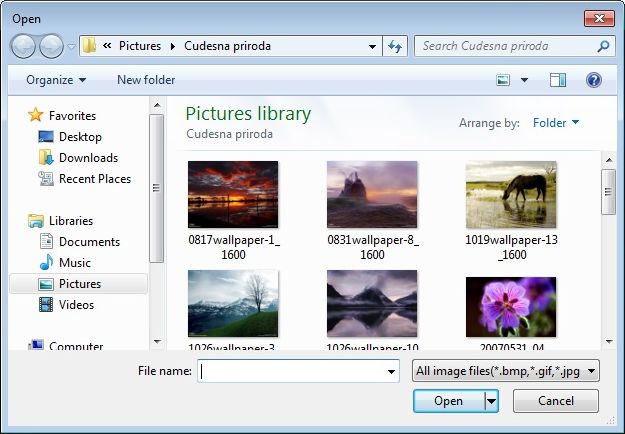Click New folder in the toolbar
625x434 pixels.
pos(146,80)
